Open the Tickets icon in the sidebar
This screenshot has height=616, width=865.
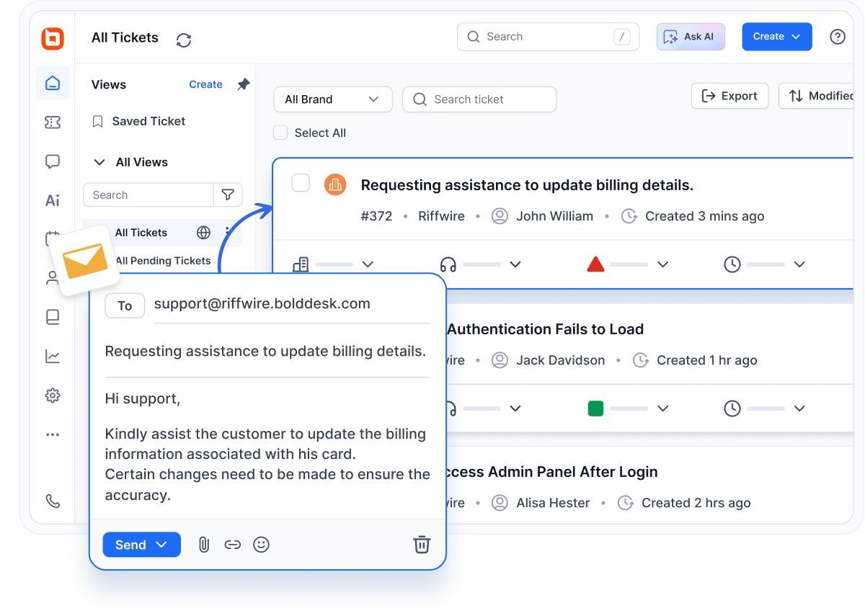pyautogui.click(x=53, y=122)
